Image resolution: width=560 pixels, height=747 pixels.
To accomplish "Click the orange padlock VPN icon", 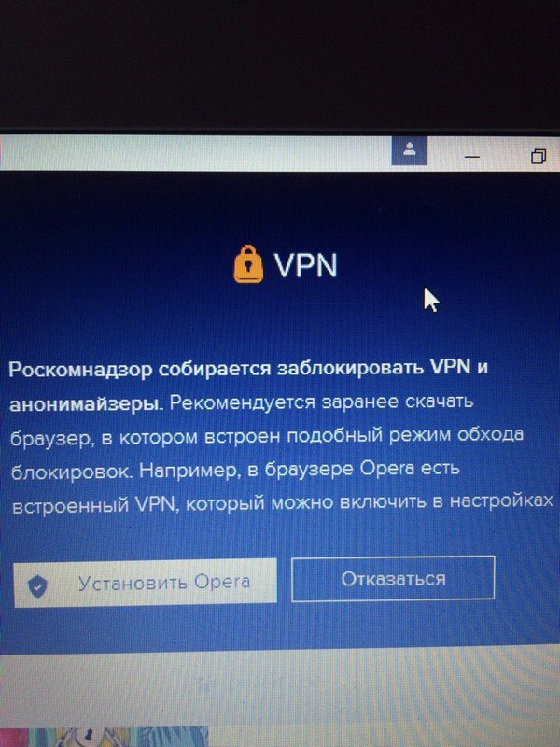I will coord(248,264).
